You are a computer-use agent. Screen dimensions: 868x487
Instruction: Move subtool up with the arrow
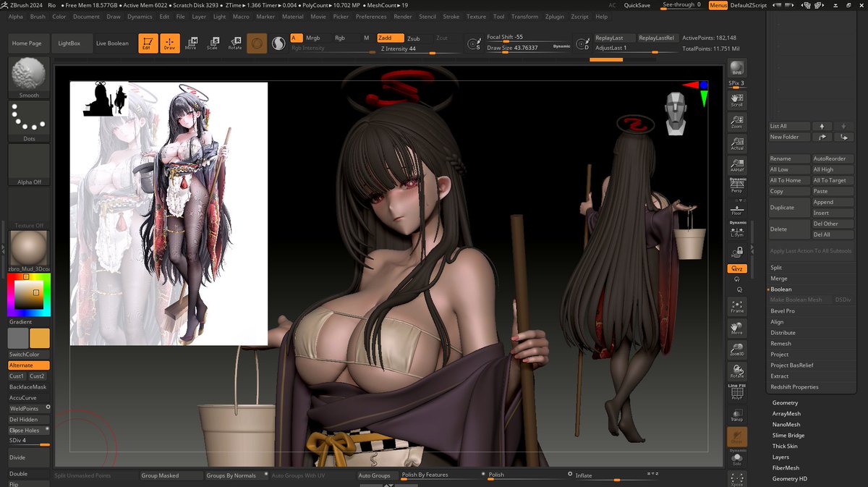[x=822, y=126]
